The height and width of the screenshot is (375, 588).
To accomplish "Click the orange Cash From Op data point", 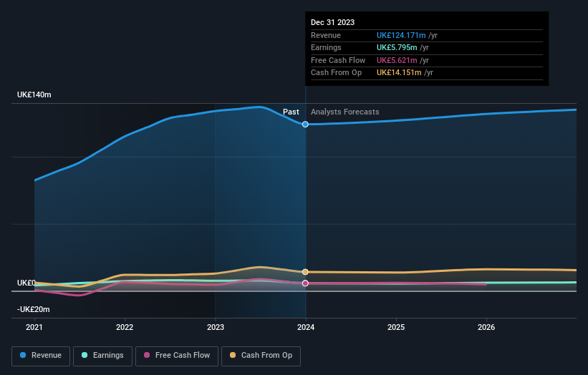I will click(305, 272).
